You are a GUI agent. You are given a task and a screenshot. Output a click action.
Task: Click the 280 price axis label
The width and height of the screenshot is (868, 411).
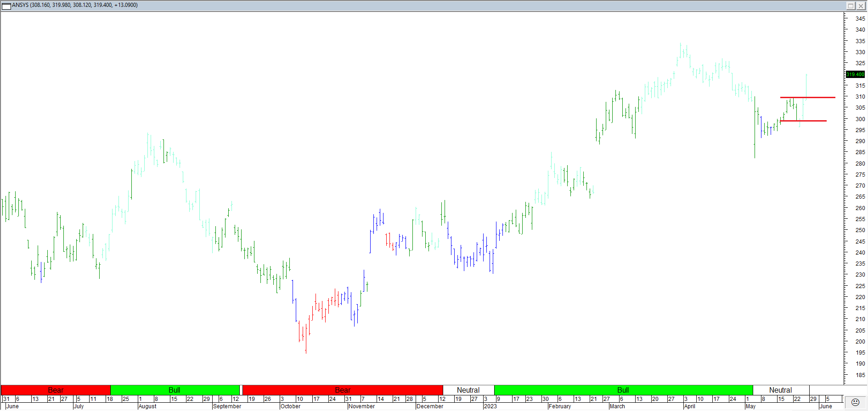pos(860,164)
